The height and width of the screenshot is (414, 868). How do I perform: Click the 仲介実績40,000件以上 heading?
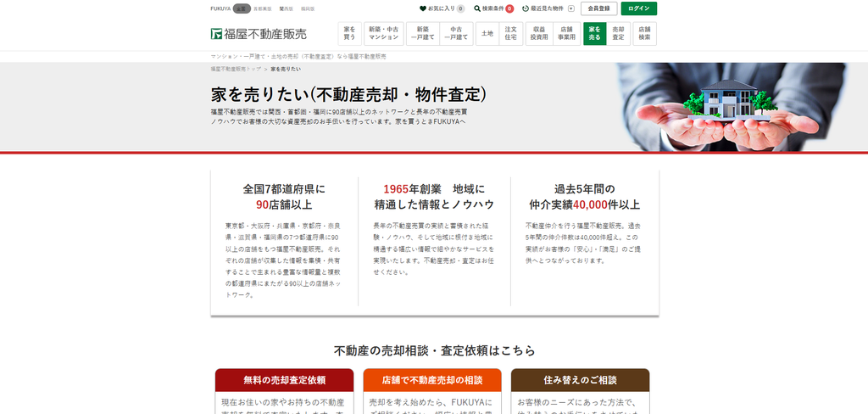(585, 204)
